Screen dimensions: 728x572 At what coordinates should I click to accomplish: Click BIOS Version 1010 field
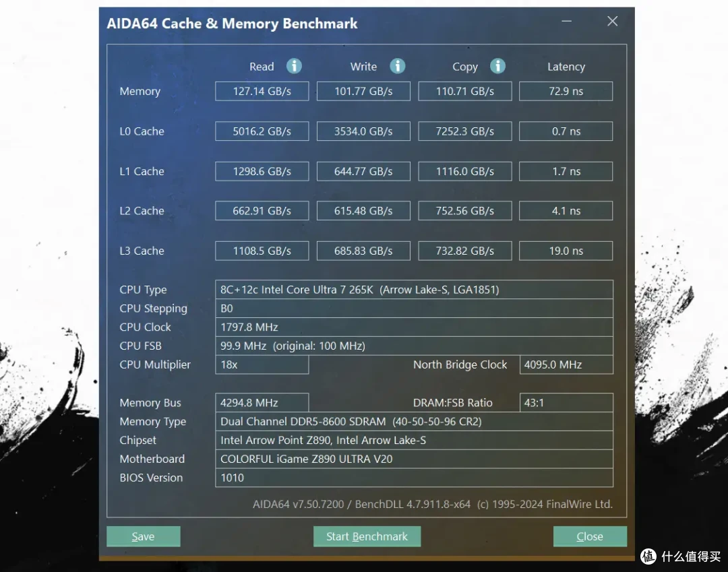pos(414,478)
